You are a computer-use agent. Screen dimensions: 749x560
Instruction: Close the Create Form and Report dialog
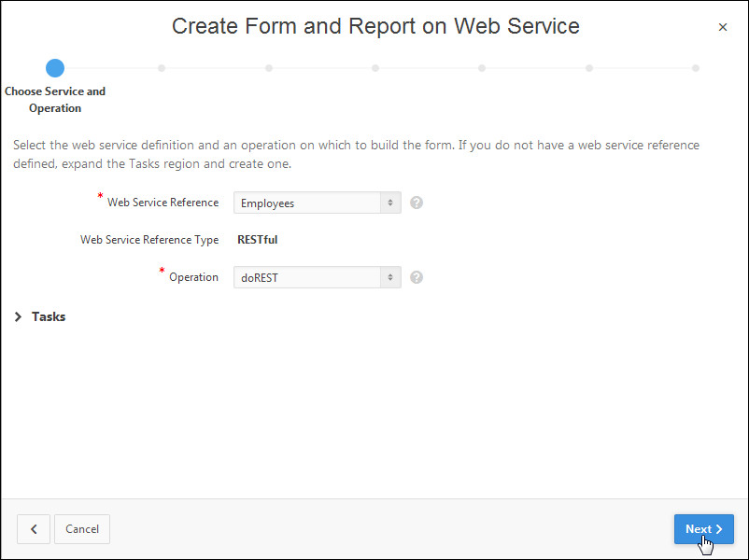722,28
